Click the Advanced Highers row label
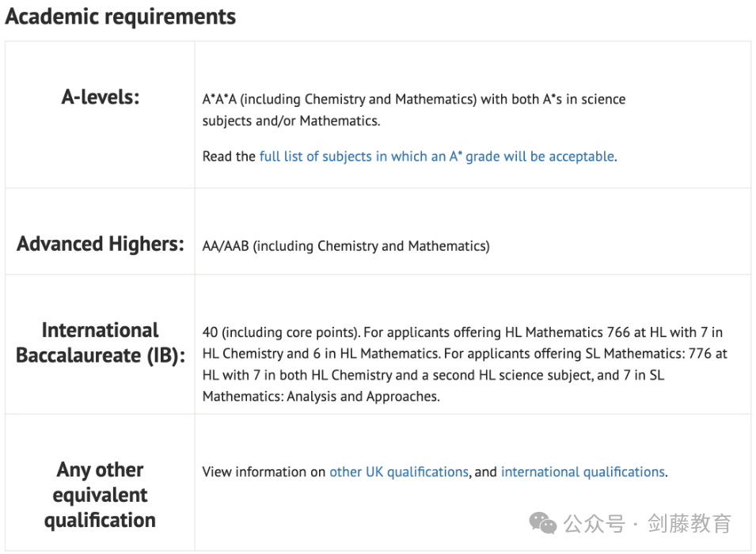The image size is (756, 554). coord(101,244)
